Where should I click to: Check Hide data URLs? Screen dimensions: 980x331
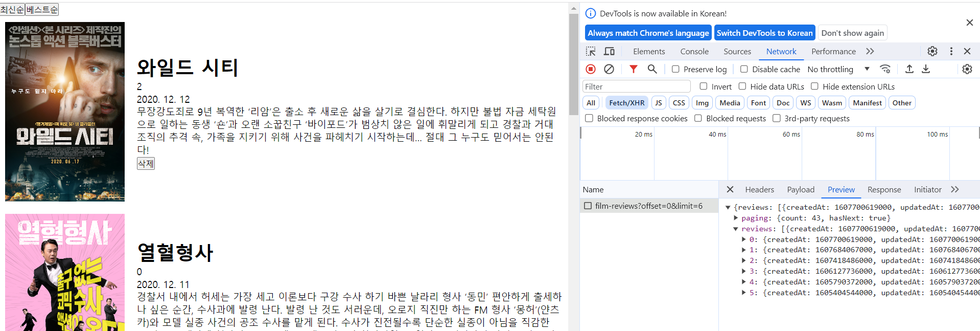click(742, 86)
